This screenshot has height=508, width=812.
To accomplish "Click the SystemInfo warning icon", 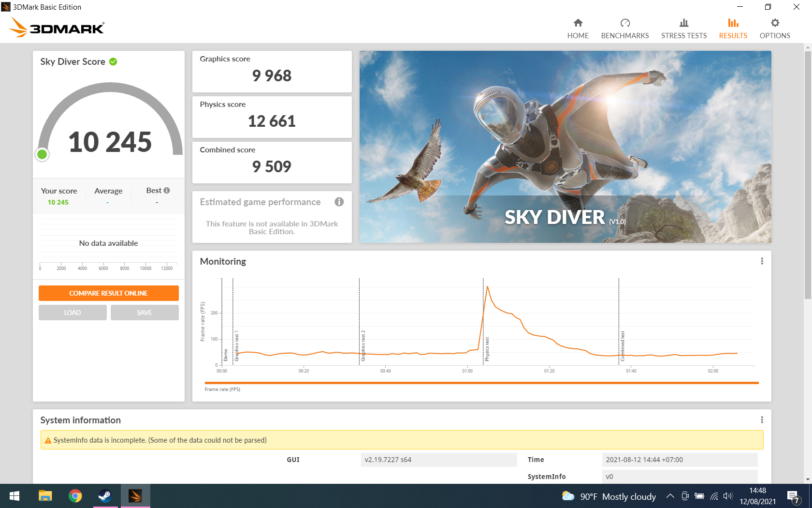I will [x=48, y=440].
